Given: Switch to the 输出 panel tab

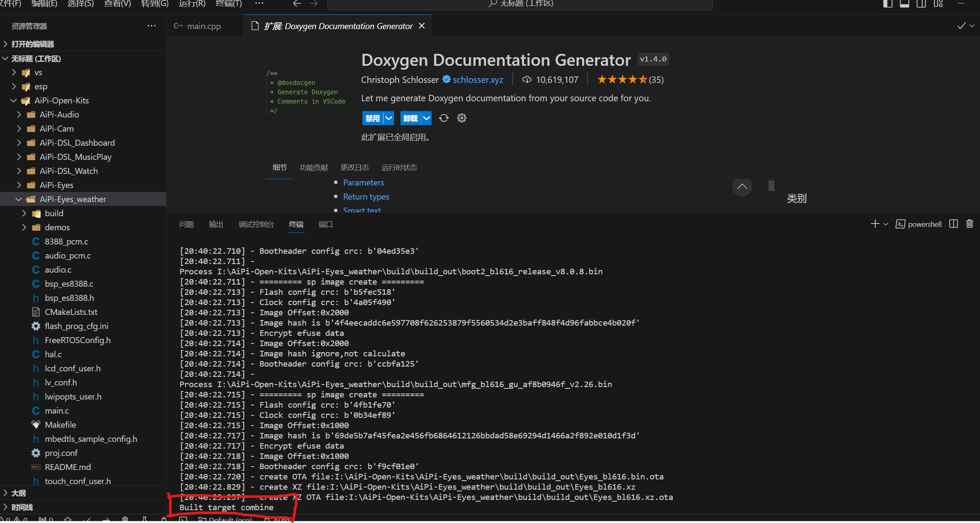Looking at the screenshot, I should (216, 224).
